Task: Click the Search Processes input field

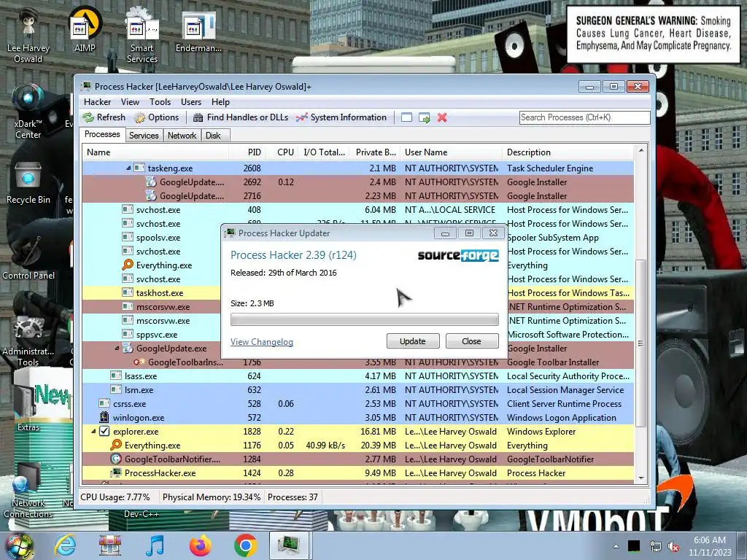Action: coord(584,117)
